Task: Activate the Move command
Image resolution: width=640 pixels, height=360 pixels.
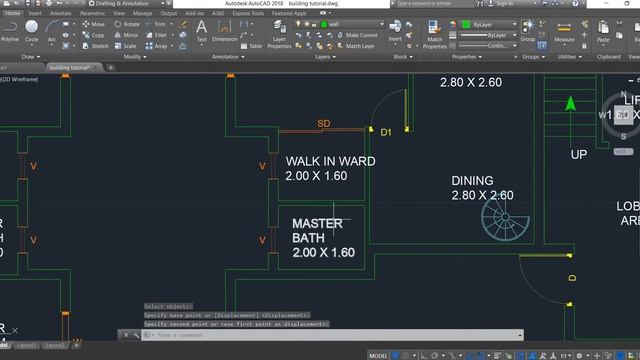Action: tap(93, 24)
